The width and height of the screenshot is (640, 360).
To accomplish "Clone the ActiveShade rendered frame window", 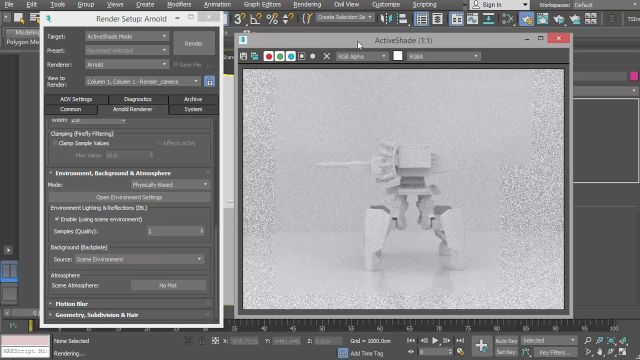I will pos(255,56).
